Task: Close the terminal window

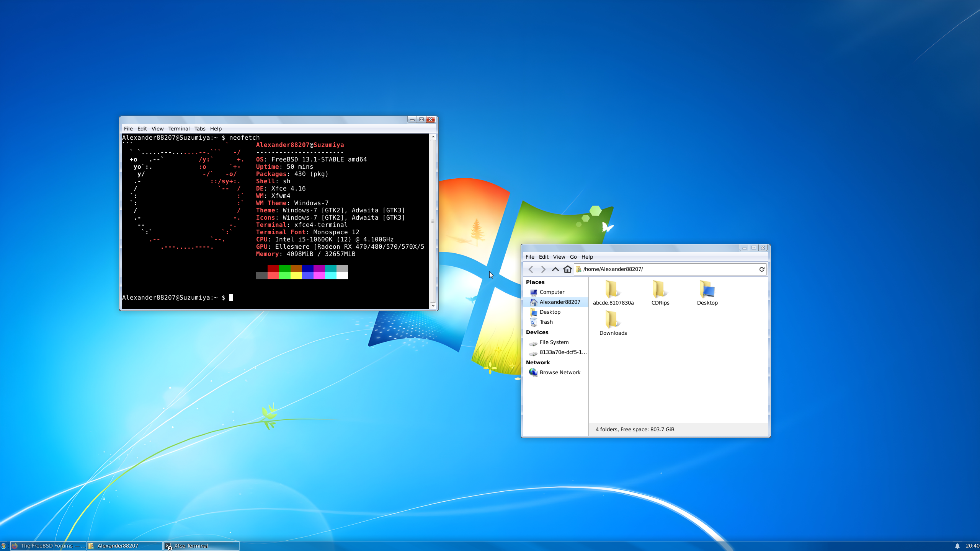Action: point(431,120)
